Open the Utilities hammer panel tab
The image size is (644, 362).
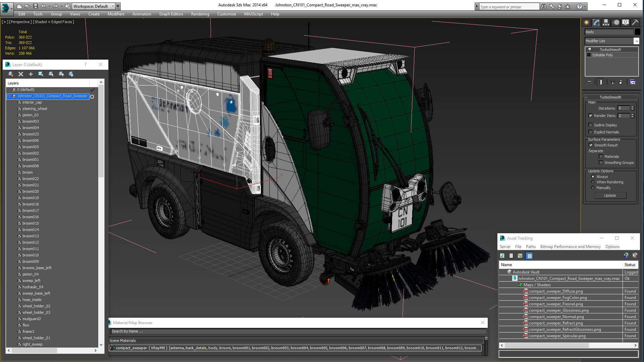click(635, 22)
